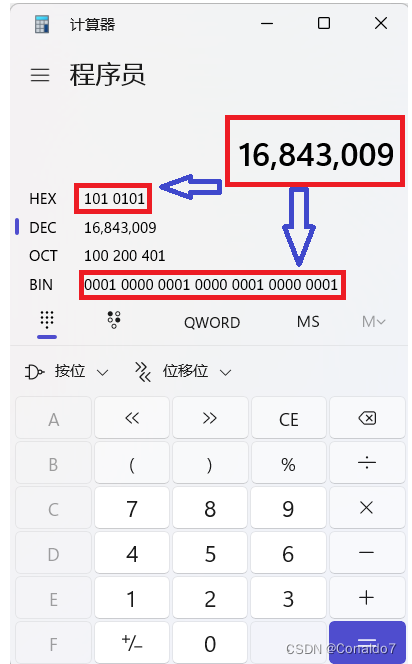The width and height of the screenshot is (412, 664).
Task: Click the right shift >> key
Action: (x=210, y=418)
